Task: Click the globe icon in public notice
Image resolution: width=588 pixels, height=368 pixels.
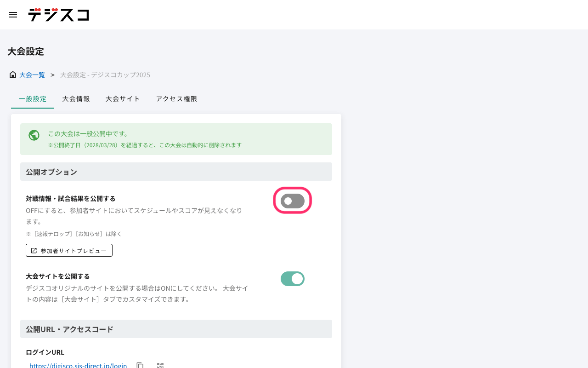Action: [x=34, y=135]
